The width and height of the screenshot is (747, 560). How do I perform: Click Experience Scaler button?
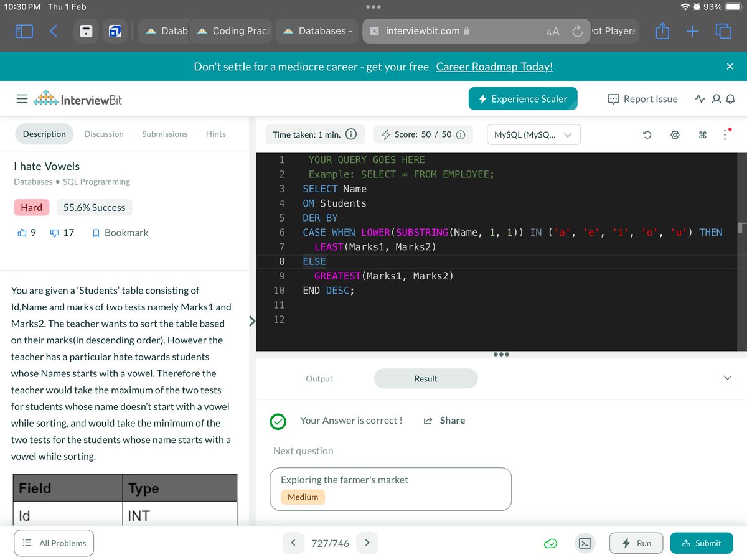(523, 99)
